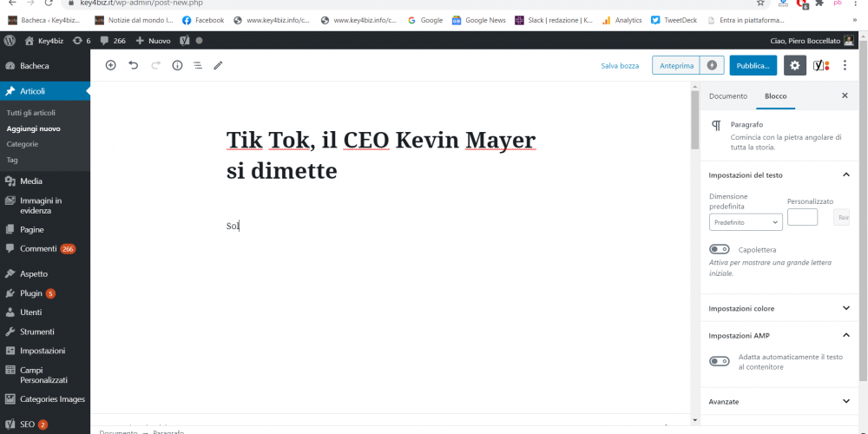Screen dimensions: 868x434
Task: Click Ciao, Piero Boccellato profile
Action: click(812, 41)
